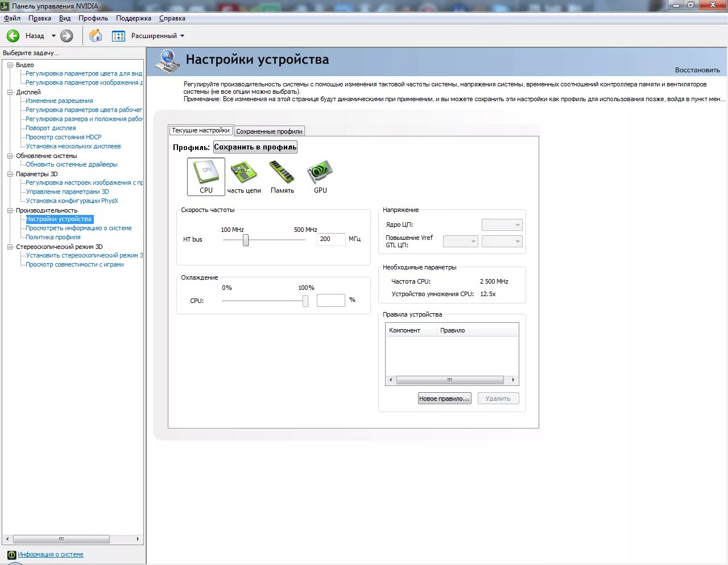Click the '12.5x' multiplier value
728x565 pixels.
pos(488,294)
